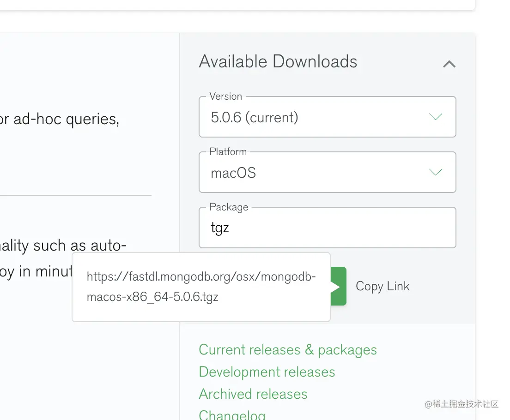
Task: Select the 5.0.6 (current) version value
Action: (x=255, y=118)
